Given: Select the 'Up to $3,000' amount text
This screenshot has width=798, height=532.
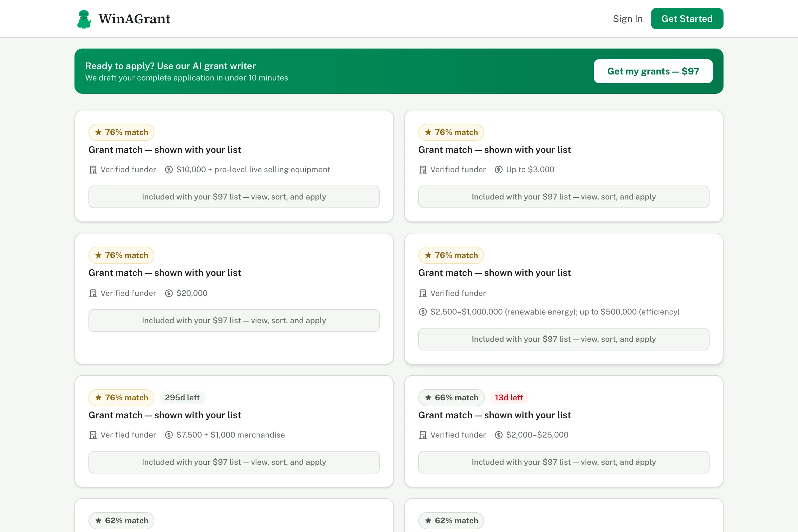Looking at the screenshot, I should click(530, 170).
